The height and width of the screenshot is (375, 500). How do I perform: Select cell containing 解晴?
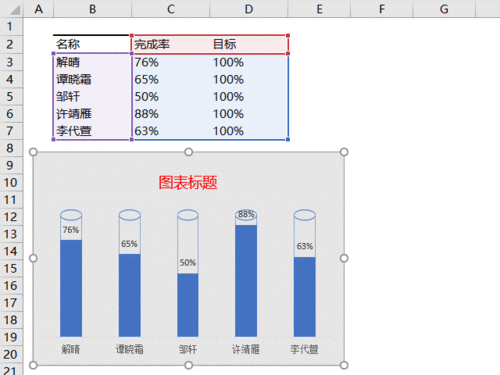point(92,62)
